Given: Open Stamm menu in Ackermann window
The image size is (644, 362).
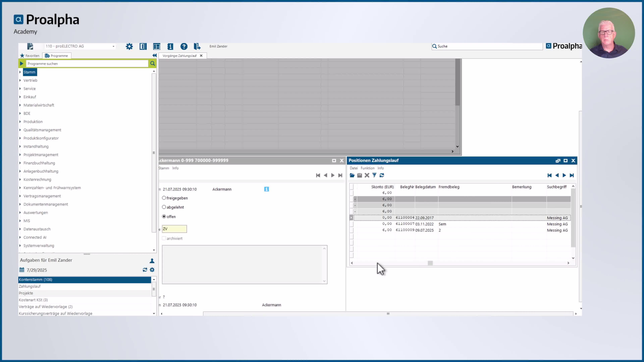Looking at the screenshot, I should click(164, 168).
